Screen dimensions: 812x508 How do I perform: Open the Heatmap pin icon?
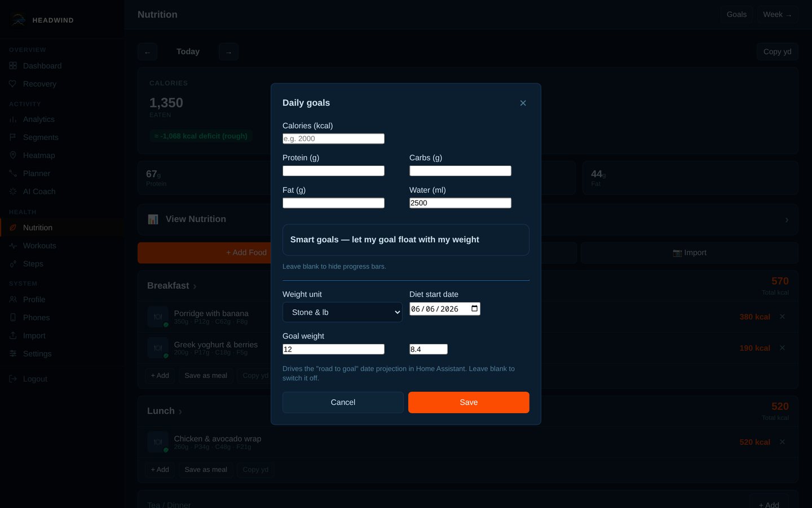(13, 155)
